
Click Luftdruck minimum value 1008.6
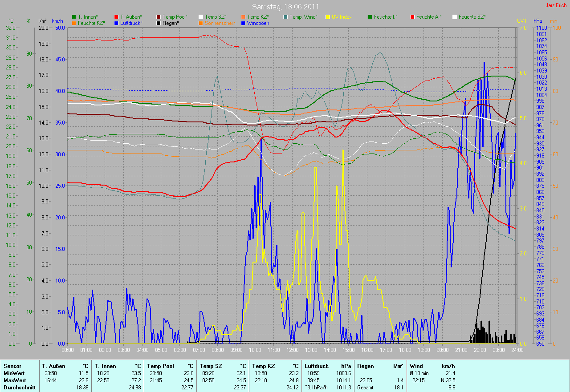click(x=344, y=373)
